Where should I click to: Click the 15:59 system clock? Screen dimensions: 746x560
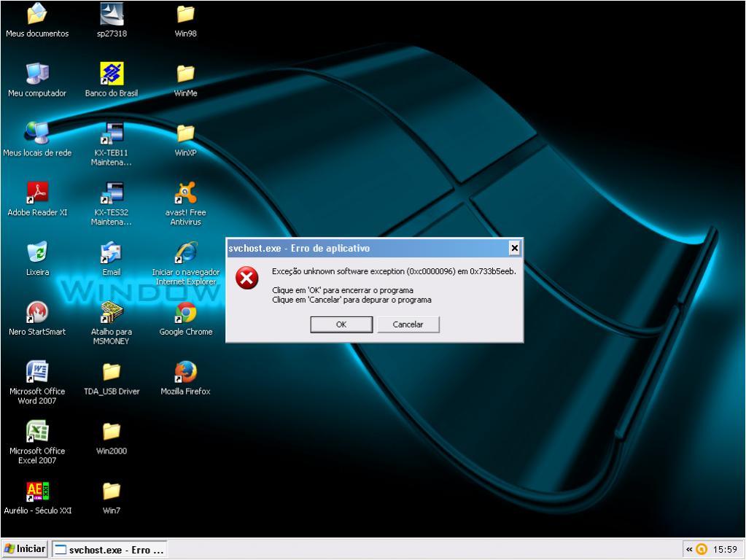725,550
